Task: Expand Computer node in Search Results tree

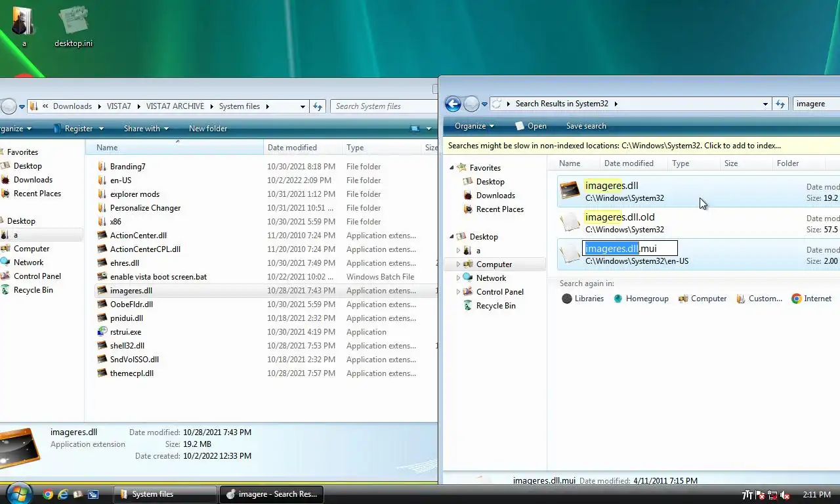Action: click(x=458, y=264)
